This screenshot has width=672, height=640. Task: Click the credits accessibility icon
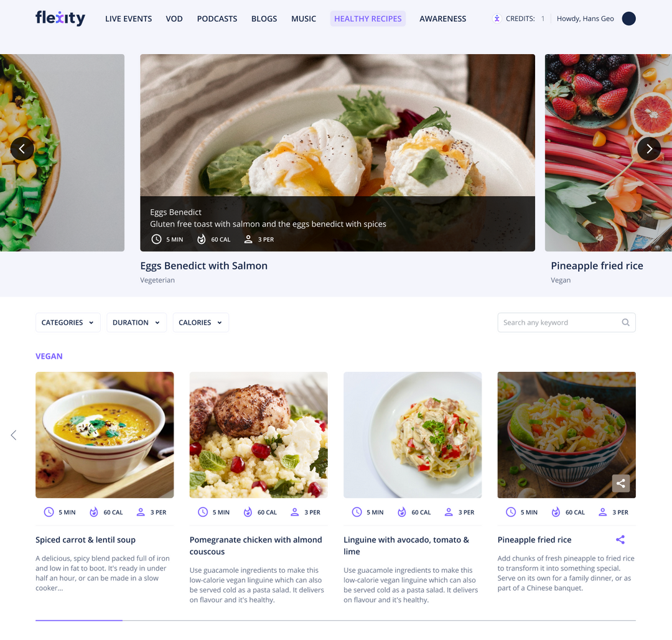tap(497, 19)
